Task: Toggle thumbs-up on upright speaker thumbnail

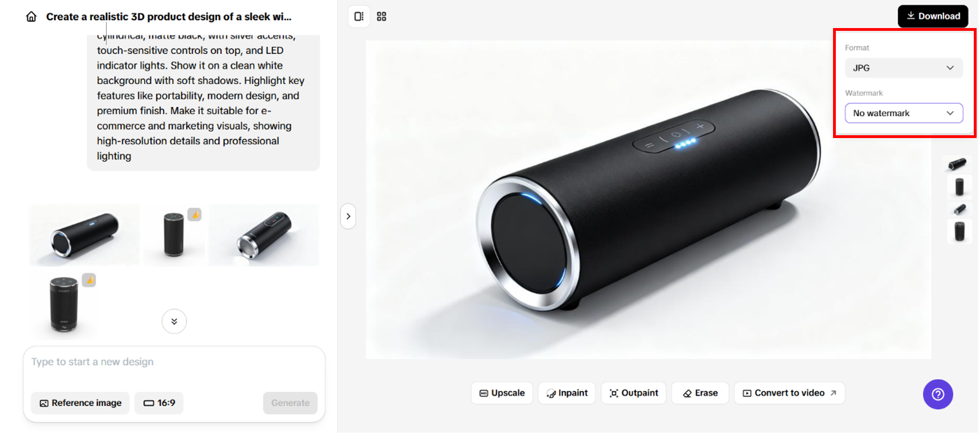Action: (x=195, y=214)
